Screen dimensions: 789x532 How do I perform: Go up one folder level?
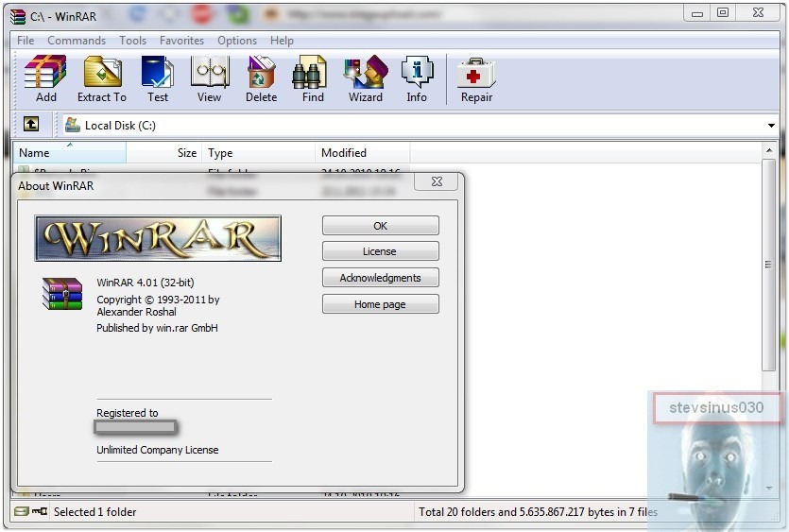tap(31, 124)
